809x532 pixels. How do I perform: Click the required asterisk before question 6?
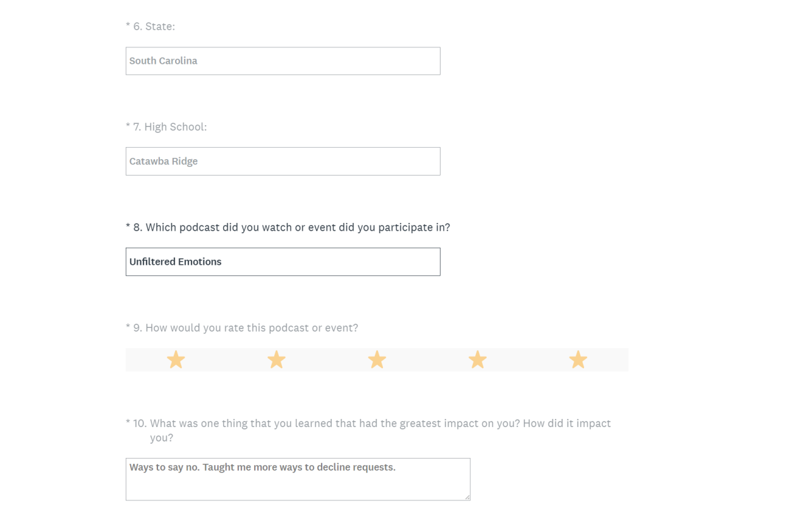tap(128, 26)
